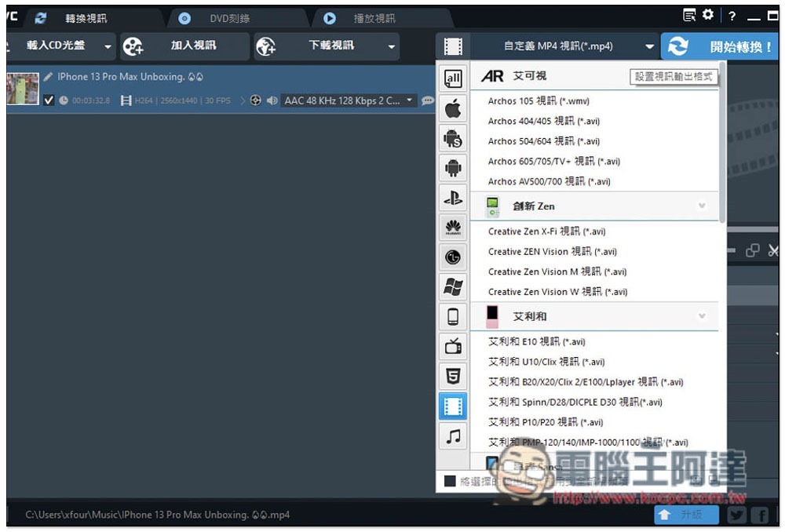Select the HTML5 output category icon
The image size is (785, 532).
click(453, 377)
